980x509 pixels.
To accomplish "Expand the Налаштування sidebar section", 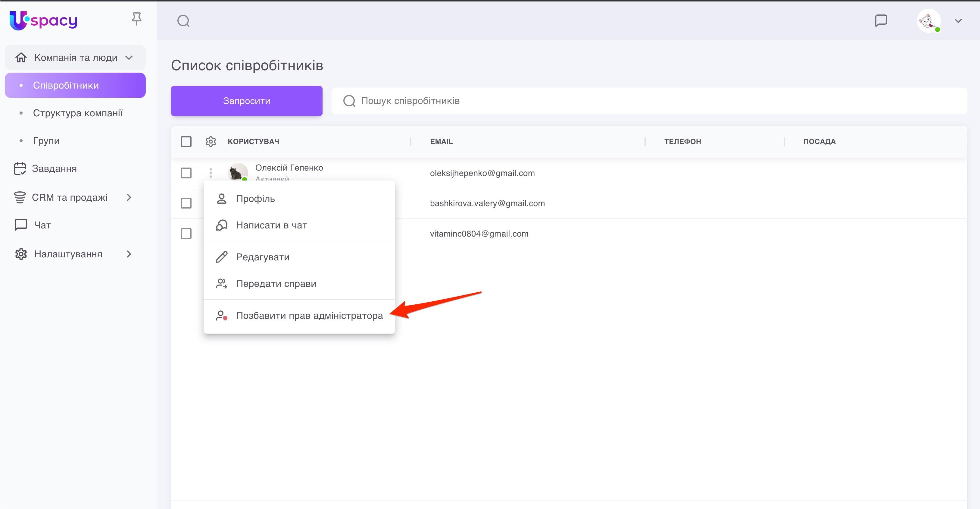I will click(129, 254).
